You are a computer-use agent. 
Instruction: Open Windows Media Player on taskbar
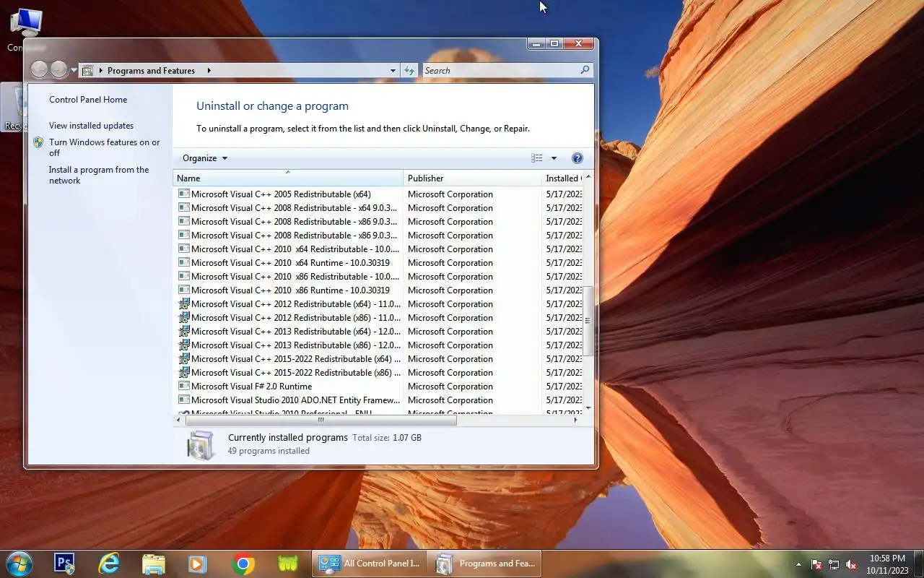point(198,564)
